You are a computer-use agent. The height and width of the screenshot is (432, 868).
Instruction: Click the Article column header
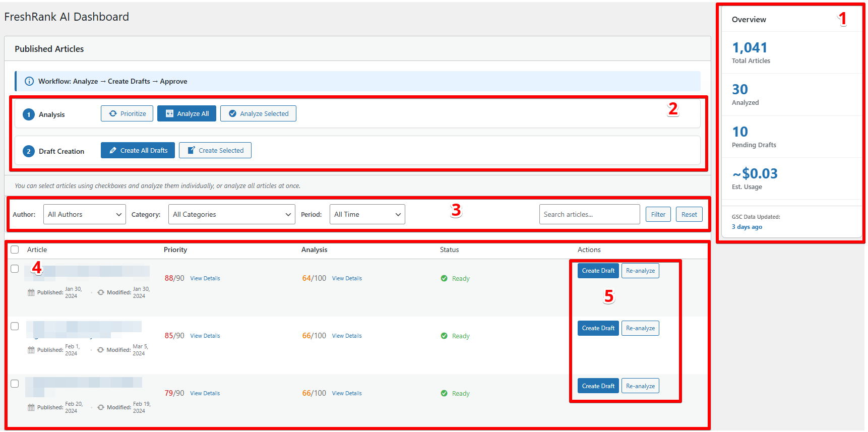point(37,250)
